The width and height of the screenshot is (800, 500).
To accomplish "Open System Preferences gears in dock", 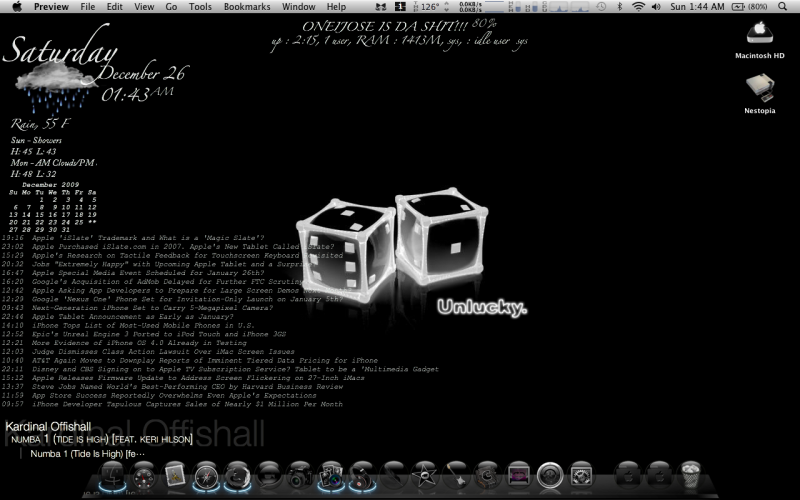I will click(x=581, y=477).
